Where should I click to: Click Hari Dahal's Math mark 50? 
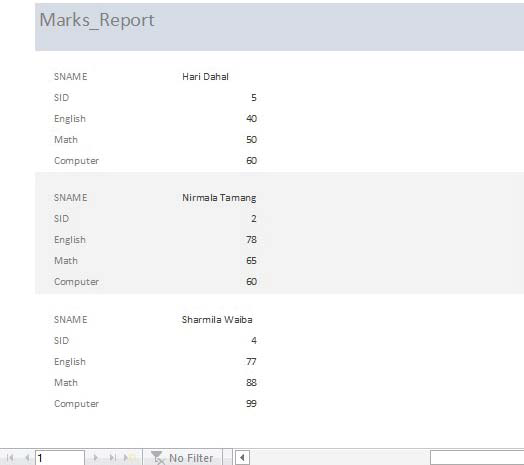251,140
